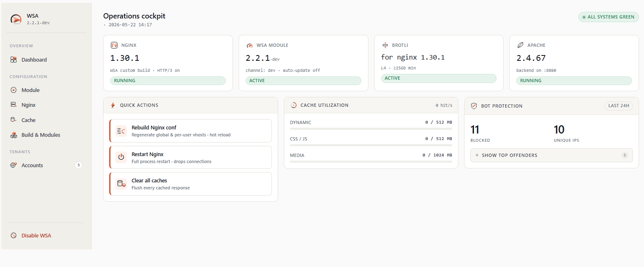
Task: Click the Apache feather icon
Action: (x=520, y=45)
